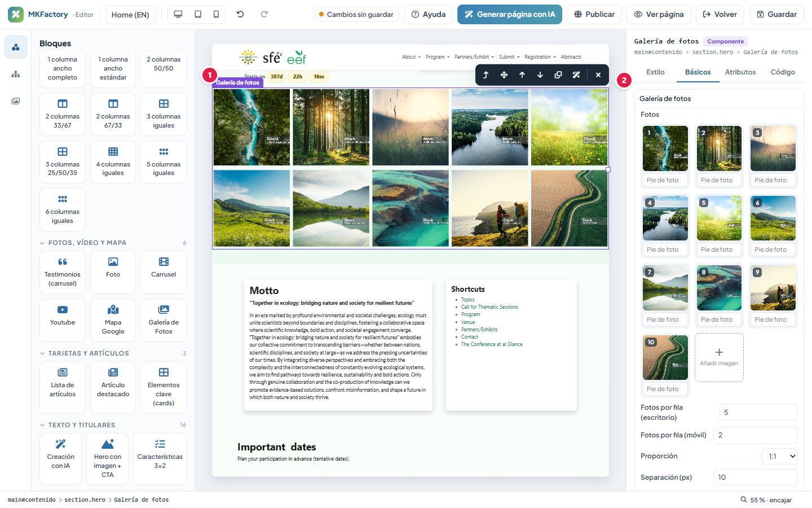Select photo thumbnail number 10
812x508 pixels.
[665, 358]
